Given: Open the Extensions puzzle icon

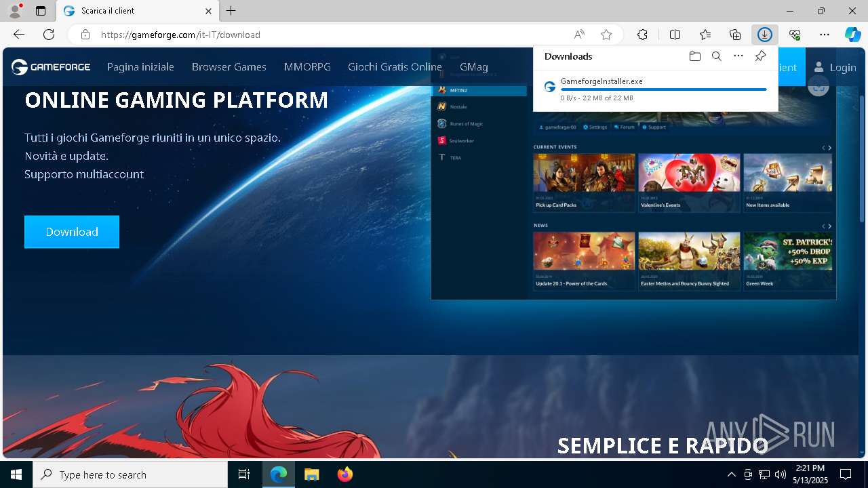Looking at the screenshot, I should click(x=642, y=35).
